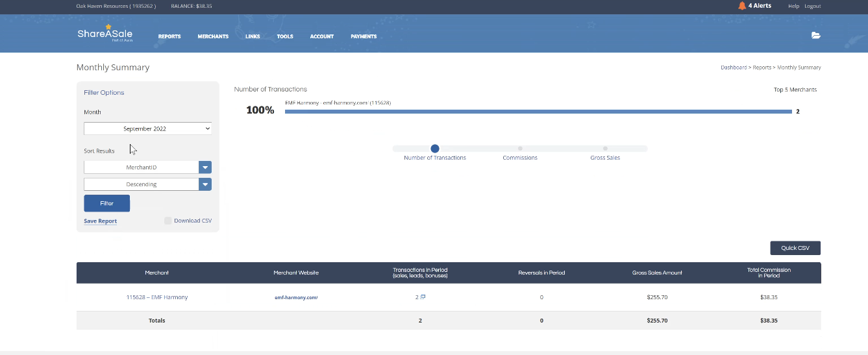Open the MERCHANTS menu

(x=213, y=36)
